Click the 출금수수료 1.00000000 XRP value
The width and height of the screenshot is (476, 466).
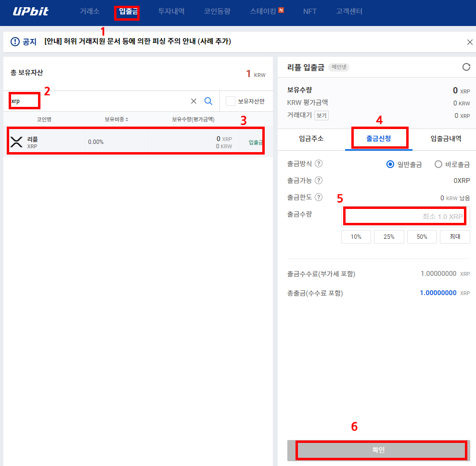[445, 274]
